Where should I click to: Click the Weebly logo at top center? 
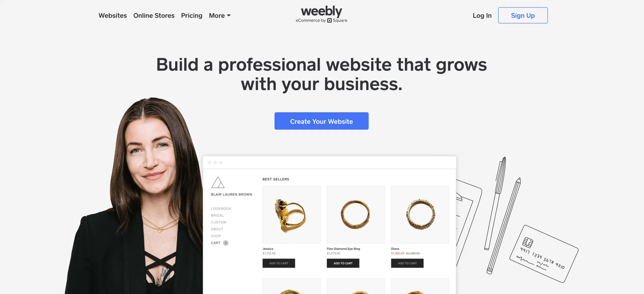pyautogui.click(x=321, y=15)
